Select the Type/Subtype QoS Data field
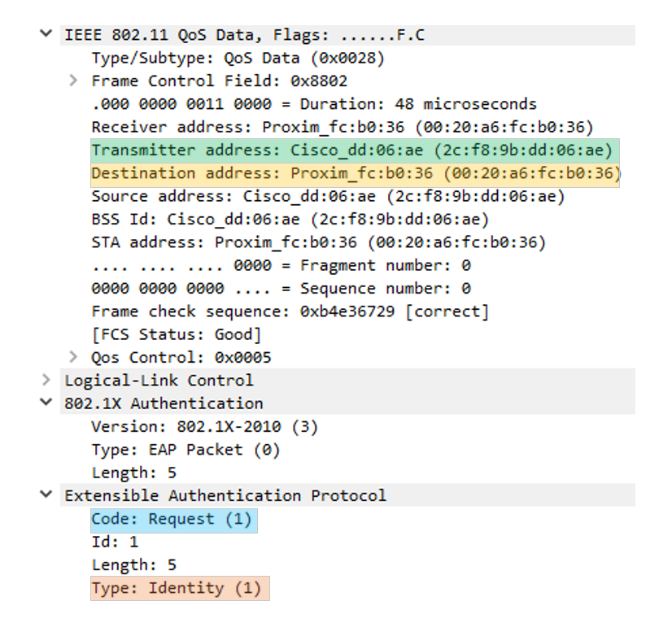The width and height of the screenshot is (672, 636). (x=203, y=58)
